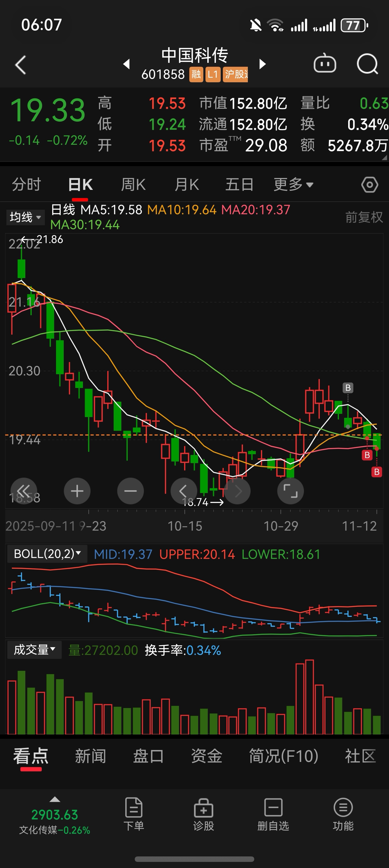Tap 市值 152.80亿 figure
The width and height of the screenshot is (389, 868).
(x=243, y=103)
